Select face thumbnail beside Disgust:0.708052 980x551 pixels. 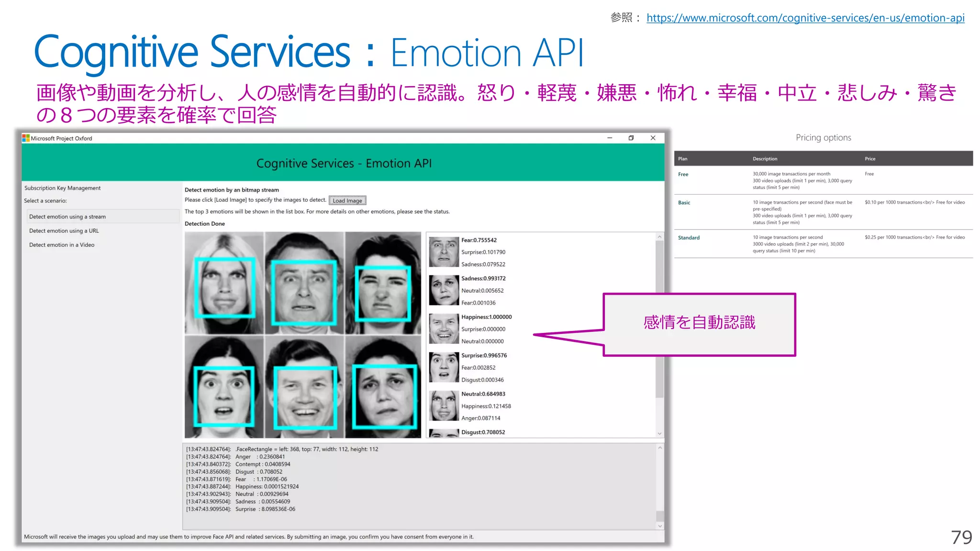point(444,433)
